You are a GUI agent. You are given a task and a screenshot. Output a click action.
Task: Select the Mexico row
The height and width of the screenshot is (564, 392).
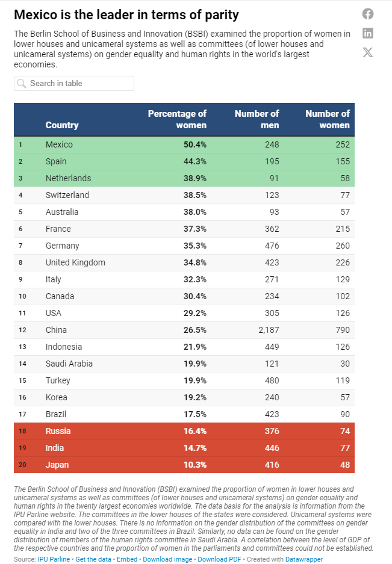(184, 144)
